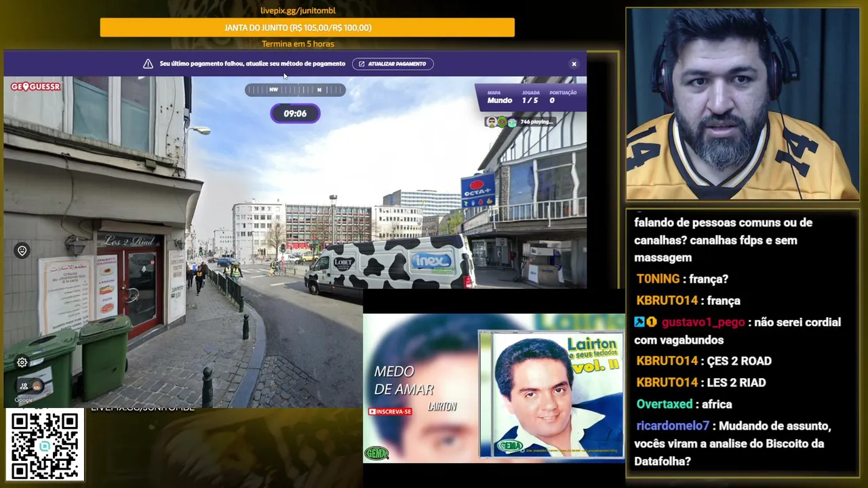
Task: Click the 'não serei cordial' chat message
Action: tap(738, 331)
